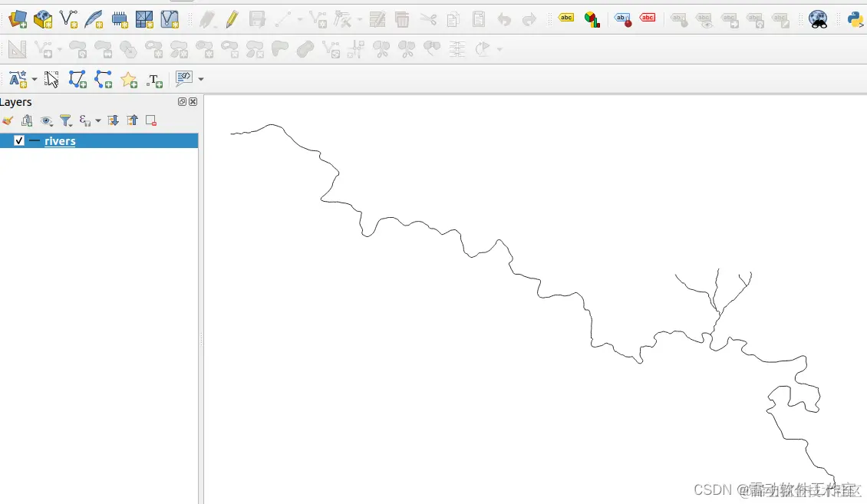Create a new virtual layer
This screenshot has height=504, width=867.
(170, 19)
